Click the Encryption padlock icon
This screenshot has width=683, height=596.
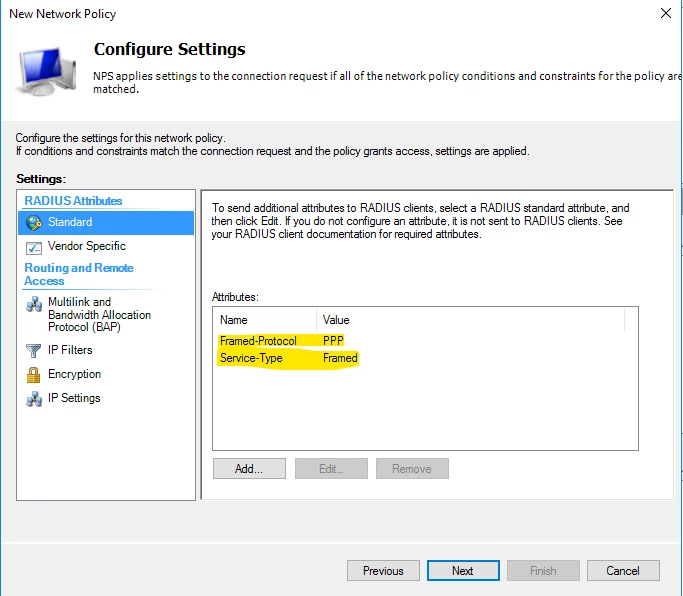pos(34,374)
